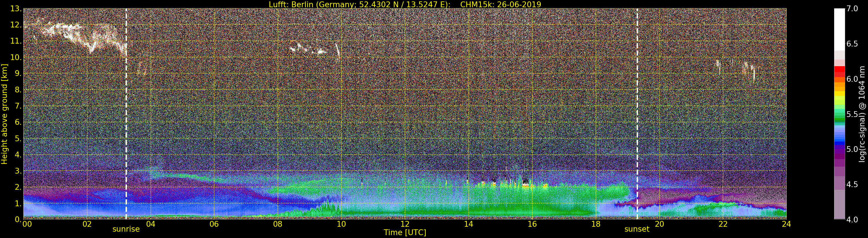Click the time axis tick label '02'
This screenshot has width=868, height=238.
(x=87, y=224)
